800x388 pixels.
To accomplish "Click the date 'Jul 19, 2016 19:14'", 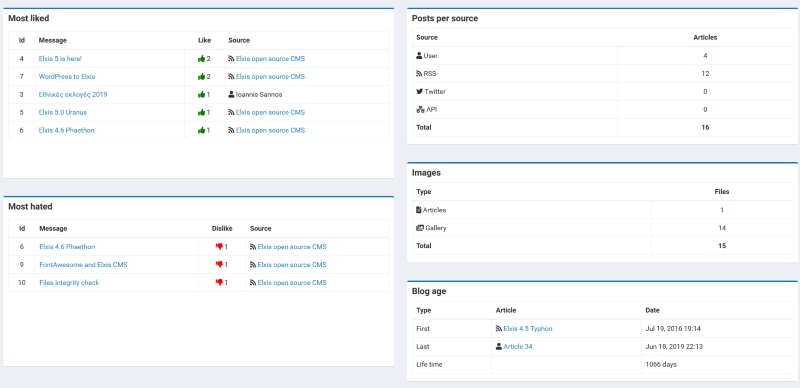I will (x=673, y=329).
